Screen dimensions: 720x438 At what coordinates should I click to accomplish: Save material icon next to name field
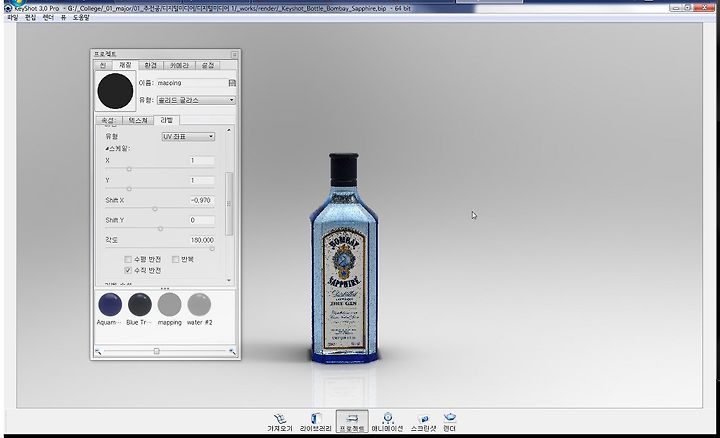click(232, 83)
